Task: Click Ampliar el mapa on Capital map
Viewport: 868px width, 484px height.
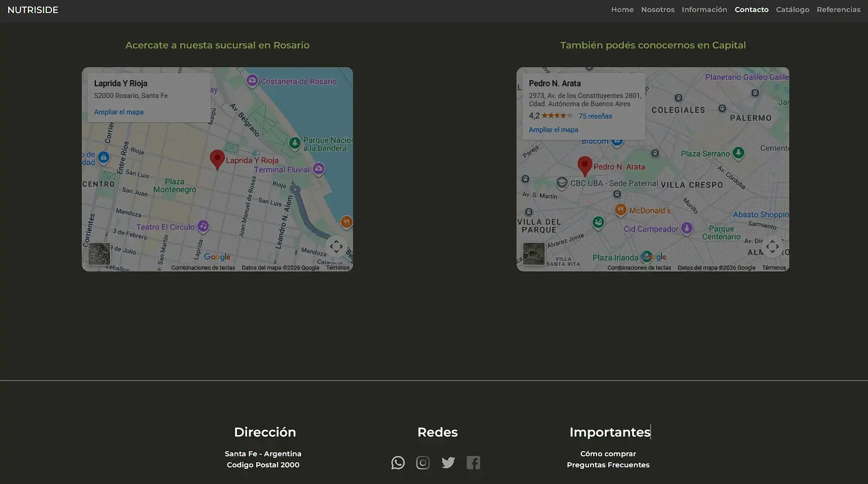Action: (x=553, y=130)
